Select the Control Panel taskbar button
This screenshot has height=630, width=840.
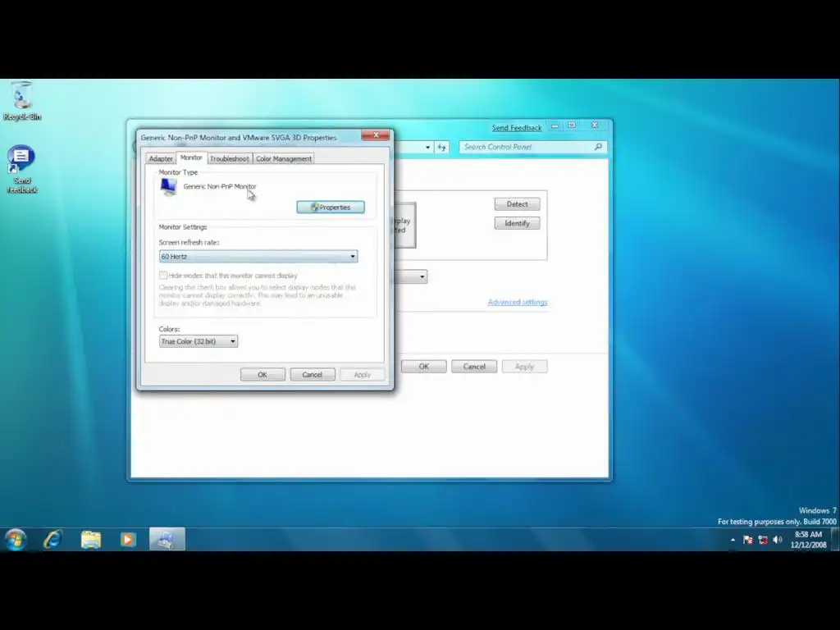coord(167,540)
